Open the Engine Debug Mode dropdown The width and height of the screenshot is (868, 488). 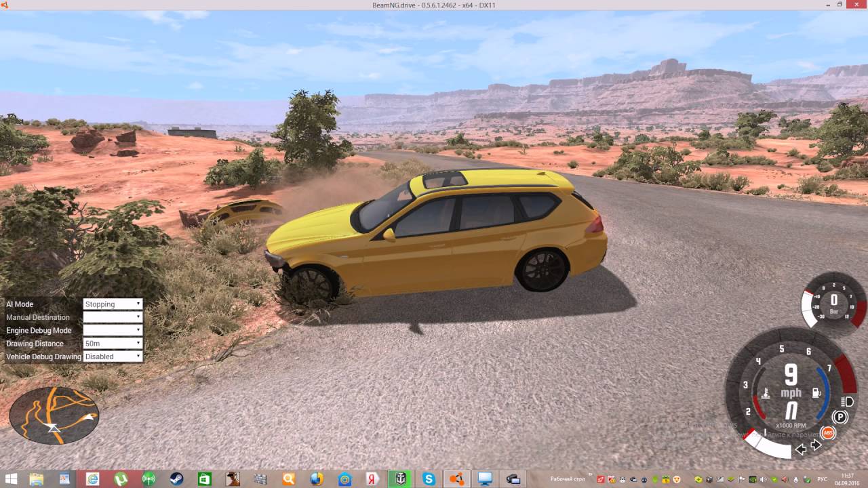(113, 330)
